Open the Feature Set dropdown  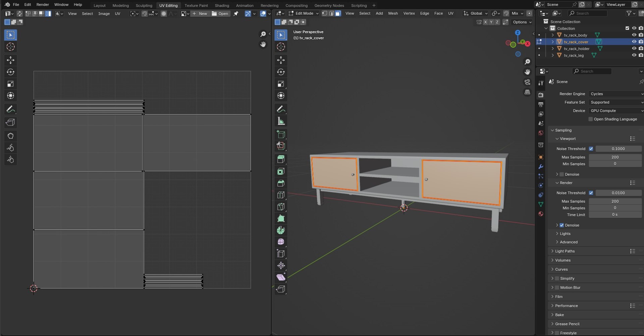coord(616,102)
